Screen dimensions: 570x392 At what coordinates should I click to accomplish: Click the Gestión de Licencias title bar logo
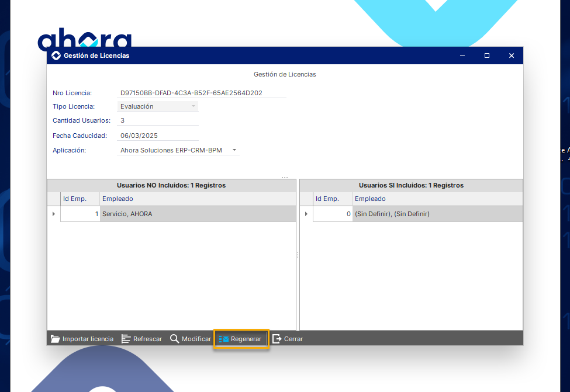click(56, 55)
